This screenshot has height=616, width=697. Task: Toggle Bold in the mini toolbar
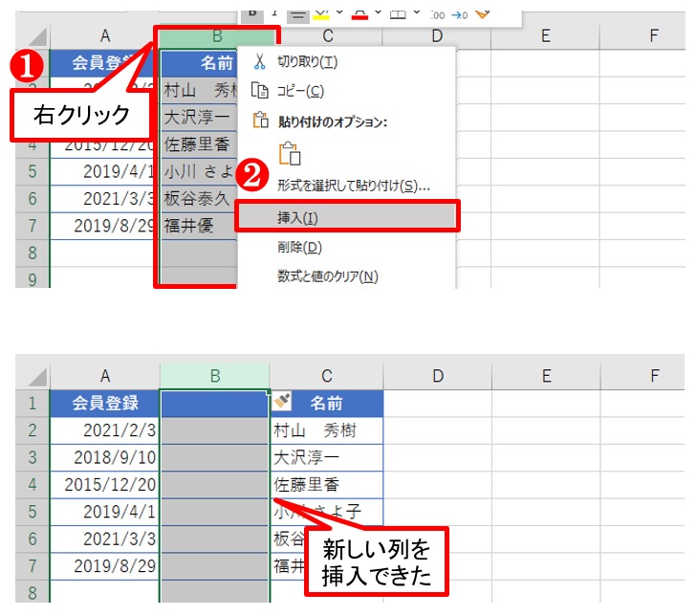point(252,13)
